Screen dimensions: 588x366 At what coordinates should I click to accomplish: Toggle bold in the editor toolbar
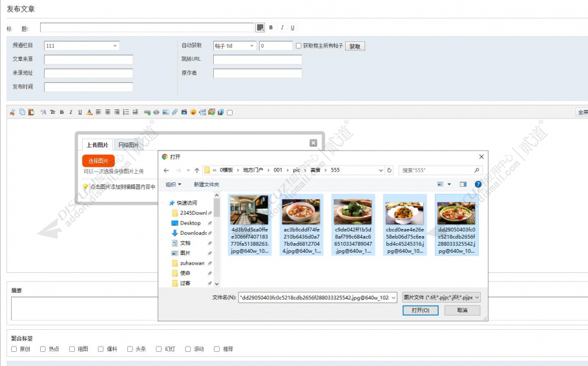(61, 112)
